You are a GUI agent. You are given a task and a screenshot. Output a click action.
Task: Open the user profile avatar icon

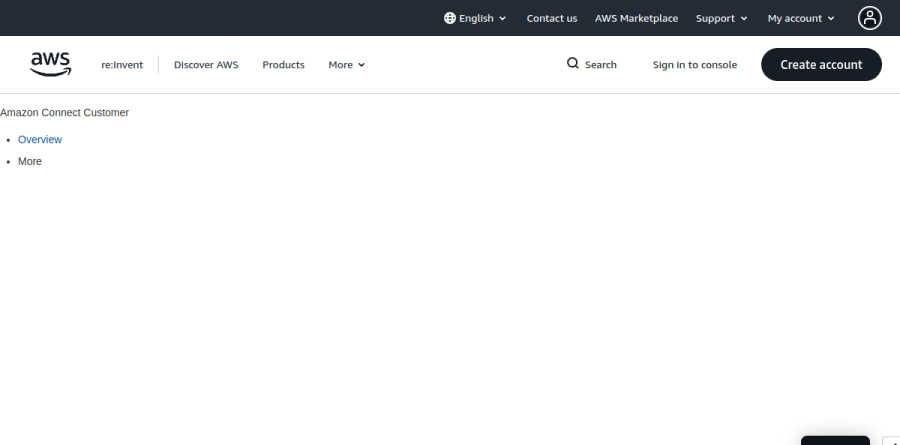870,18
